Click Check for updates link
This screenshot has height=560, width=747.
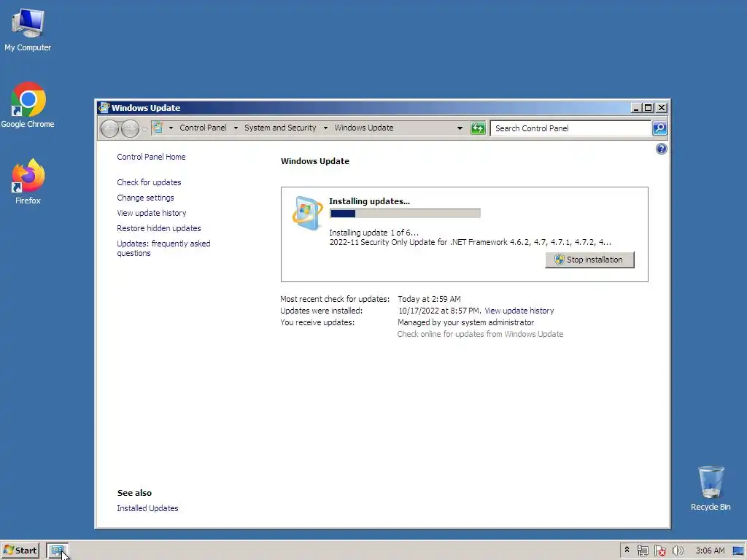(149, 182)
